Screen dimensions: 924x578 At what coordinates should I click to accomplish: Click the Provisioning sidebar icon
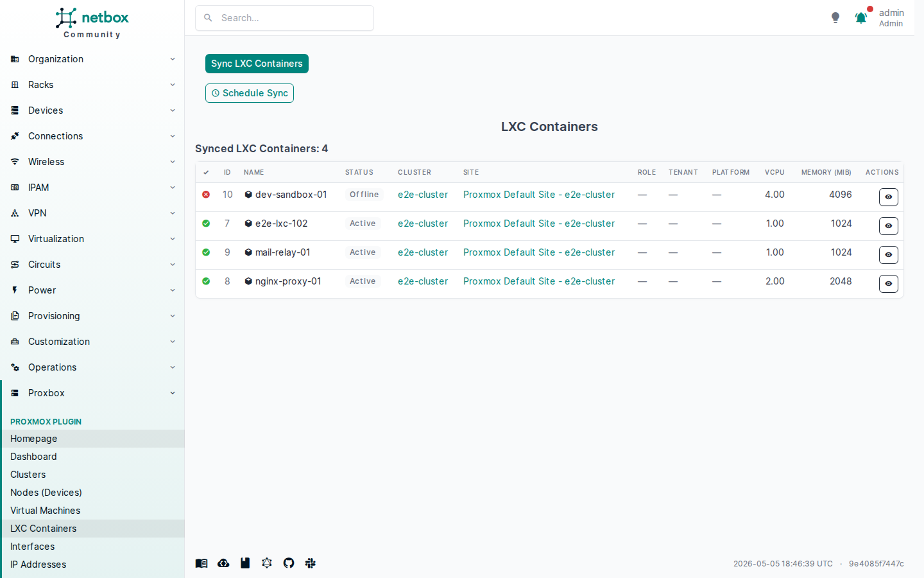pyautogui.click(x=15, y=316)
